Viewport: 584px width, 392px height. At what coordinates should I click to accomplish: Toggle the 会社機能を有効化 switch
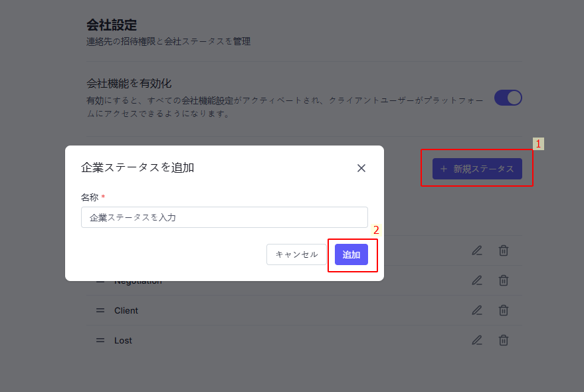508,98
